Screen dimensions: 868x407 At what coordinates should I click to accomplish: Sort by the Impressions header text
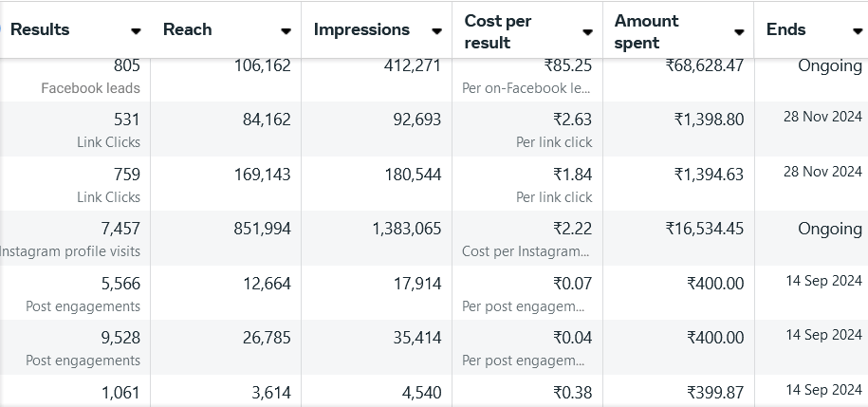[x=361, y=29]
